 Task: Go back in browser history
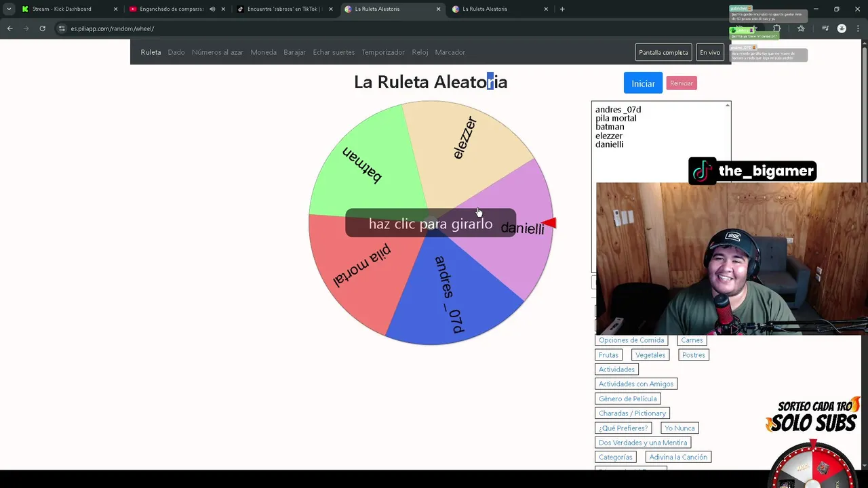pos(9,28)
